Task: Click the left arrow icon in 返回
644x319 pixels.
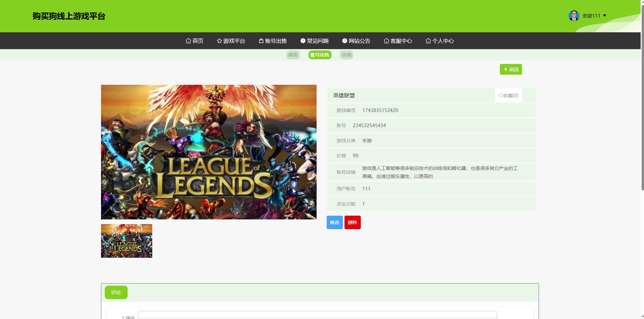Action: 505,69
